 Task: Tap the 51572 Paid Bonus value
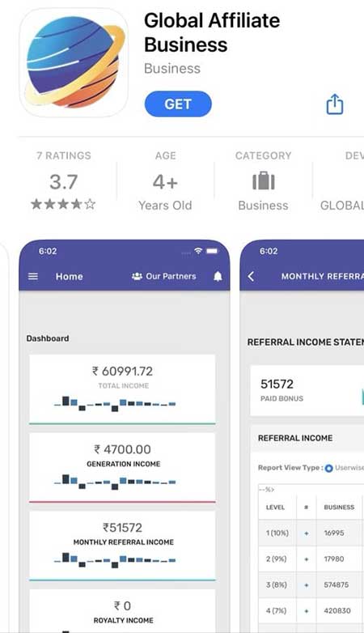coord(277,384)
